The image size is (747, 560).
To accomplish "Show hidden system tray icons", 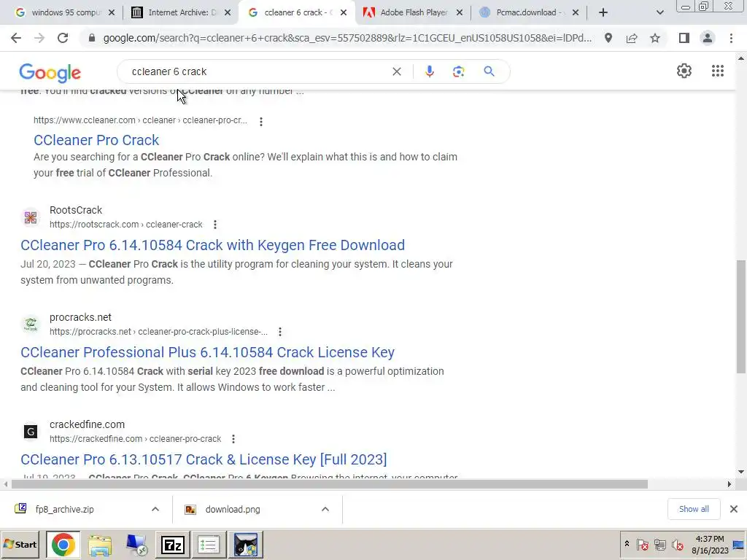I will pyautogui.click(x=627, y=544).
